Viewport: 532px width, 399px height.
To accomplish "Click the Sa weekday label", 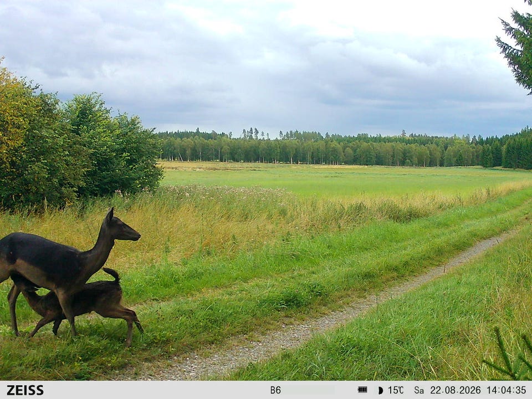I will click(419, 390).
